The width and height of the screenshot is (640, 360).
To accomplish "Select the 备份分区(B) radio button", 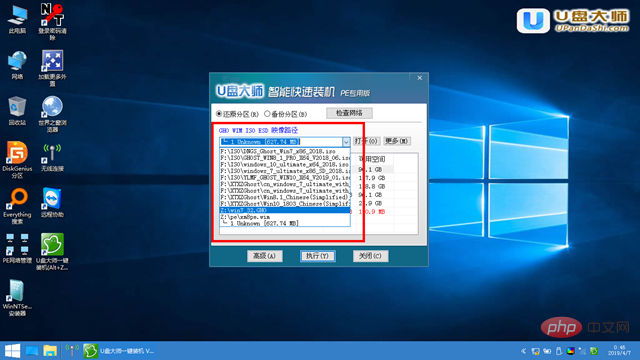I will (x=286, y=114).
